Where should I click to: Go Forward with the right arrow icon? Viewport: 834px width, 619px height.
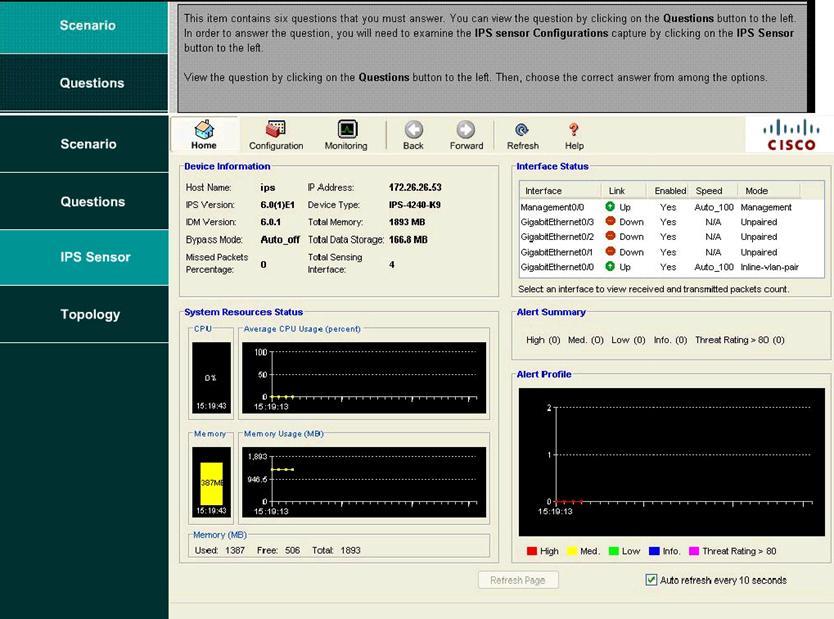(466, 130)
